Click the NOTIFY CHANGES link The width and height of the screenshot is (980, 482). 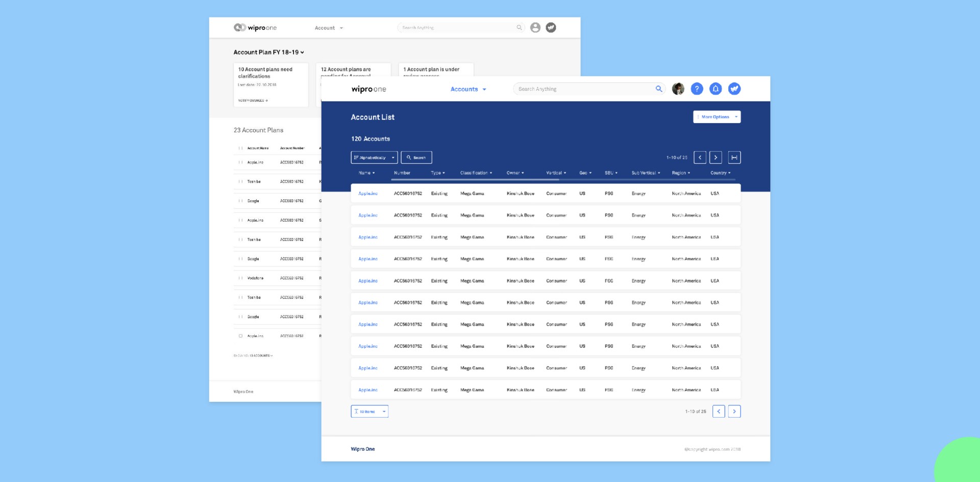point(253,101)
